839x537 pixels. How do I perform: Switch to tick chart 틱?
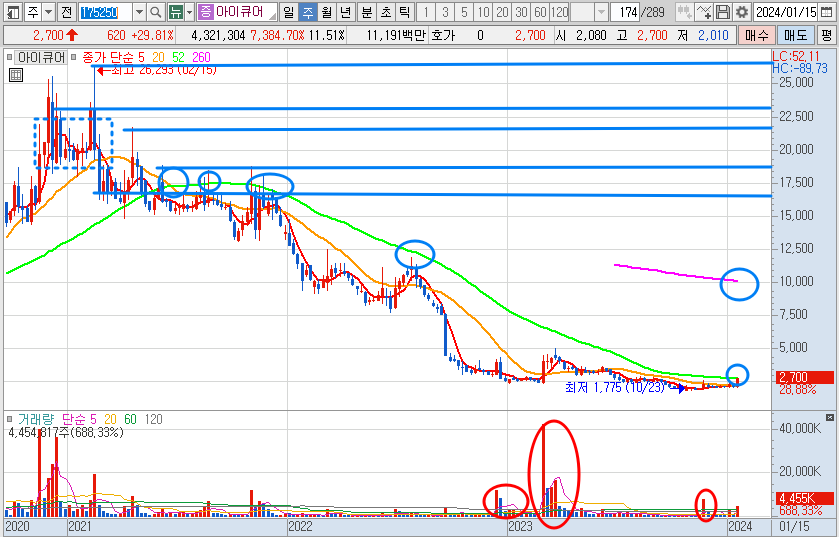coord(405,12)
